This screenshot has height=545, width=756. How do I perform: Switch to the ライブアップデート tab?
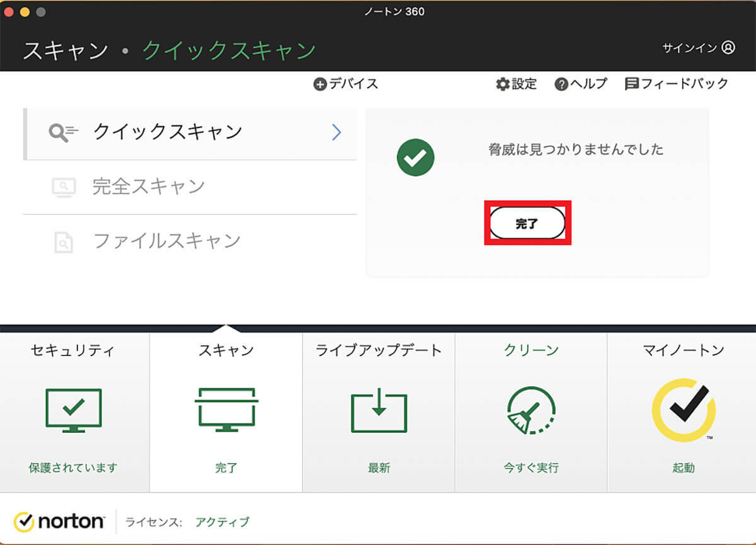tap(379, 413)
